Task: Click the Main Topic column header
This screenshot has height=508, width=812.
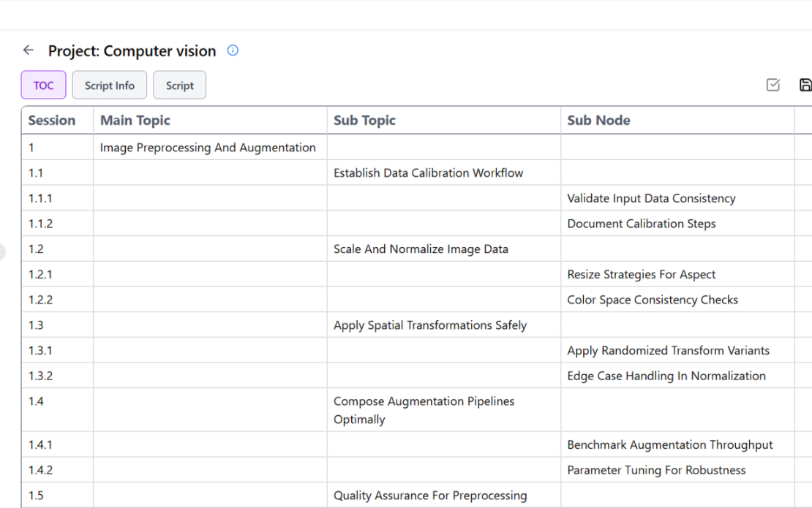Action: pyautogui.click(x=210, y=120)
